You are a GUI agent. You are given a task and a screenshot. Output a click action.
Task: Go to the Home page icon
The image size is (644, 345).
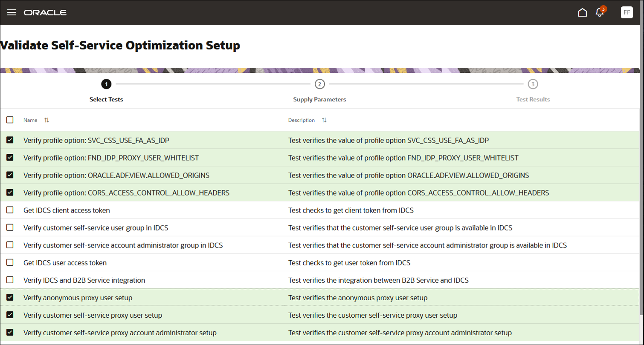(582, 12)
